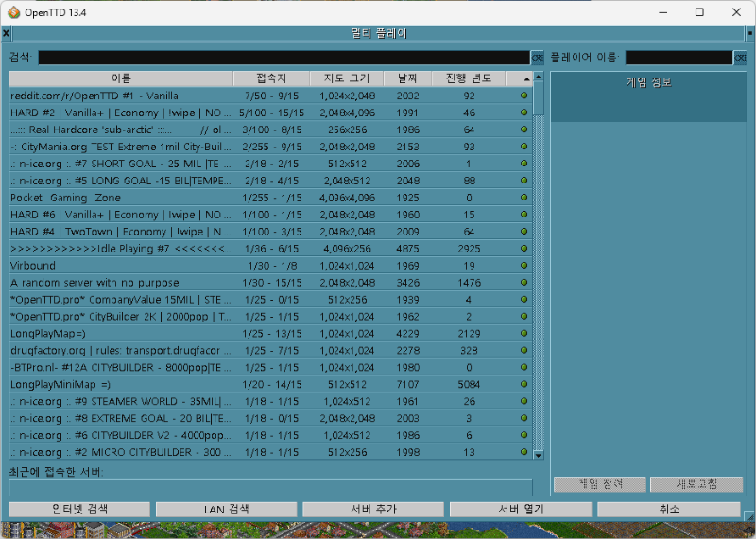Click the 게임 참여 button
This screenshot has width=756, height=539.
click(600, 484)
